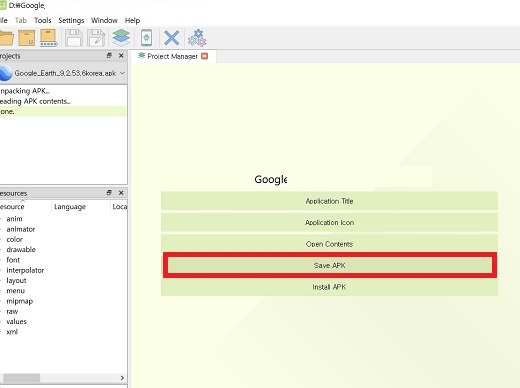
Task: Click the Save As floppy icon
Action: click(x=96, y=38)
